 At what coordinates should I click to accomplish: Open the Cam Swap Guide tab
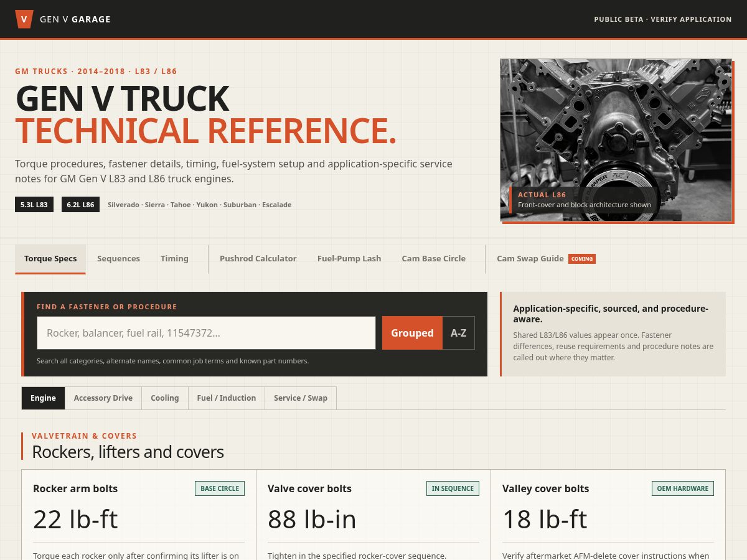546,259
